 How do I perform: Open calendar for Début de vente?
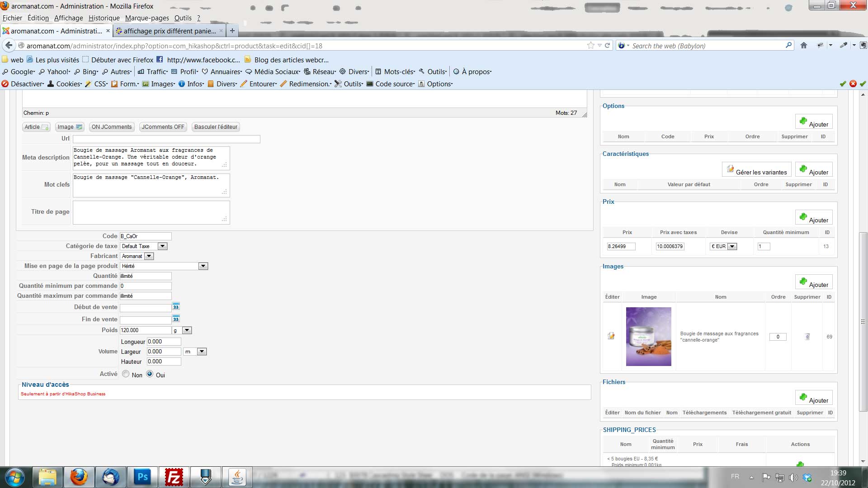click(x=176, y=307)
